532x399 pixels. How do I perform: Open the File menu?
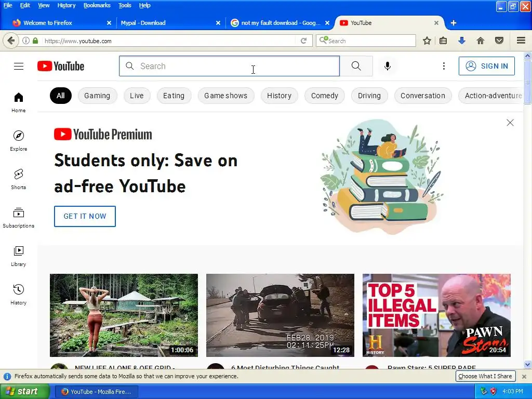pyautogui.click(x=8, y=5)
